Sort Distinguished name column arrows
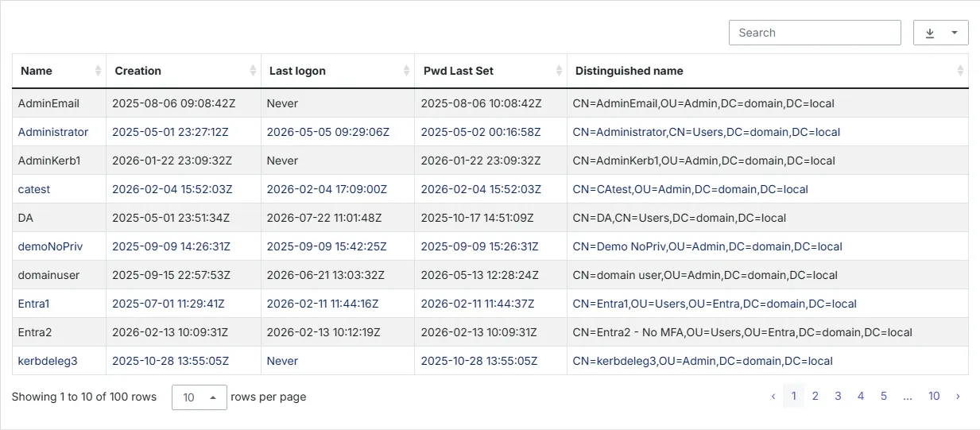 (960, 71)
